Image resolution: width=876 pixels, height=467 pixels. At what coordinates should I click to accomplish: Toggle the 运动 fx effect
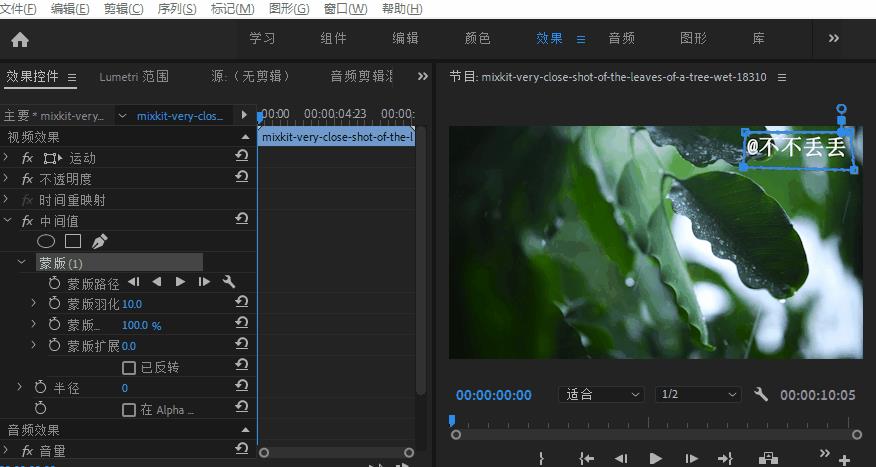[27, 159]
